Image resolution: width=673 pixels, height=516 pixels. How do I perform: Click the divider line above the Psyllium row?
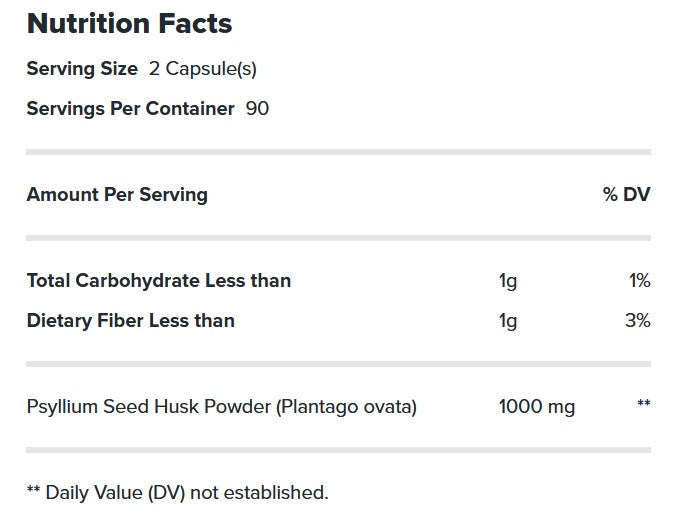tap(338, 364)
